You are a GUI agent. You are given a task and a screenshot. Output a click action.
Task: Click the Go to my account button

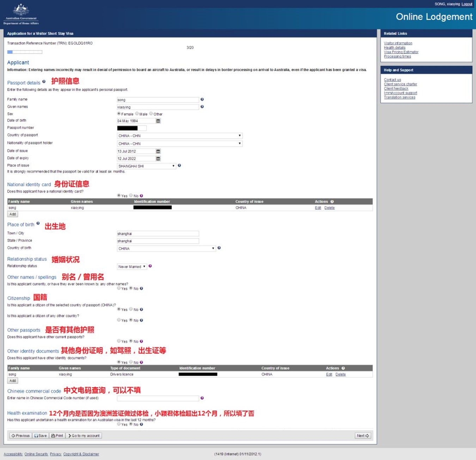tap(84, 436)
